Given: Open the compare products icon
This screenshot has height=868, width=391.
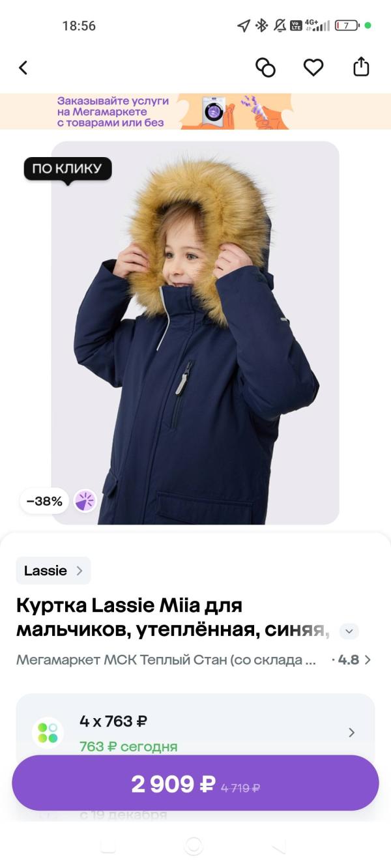Looking at the screenshot, I should pos(265,67).
